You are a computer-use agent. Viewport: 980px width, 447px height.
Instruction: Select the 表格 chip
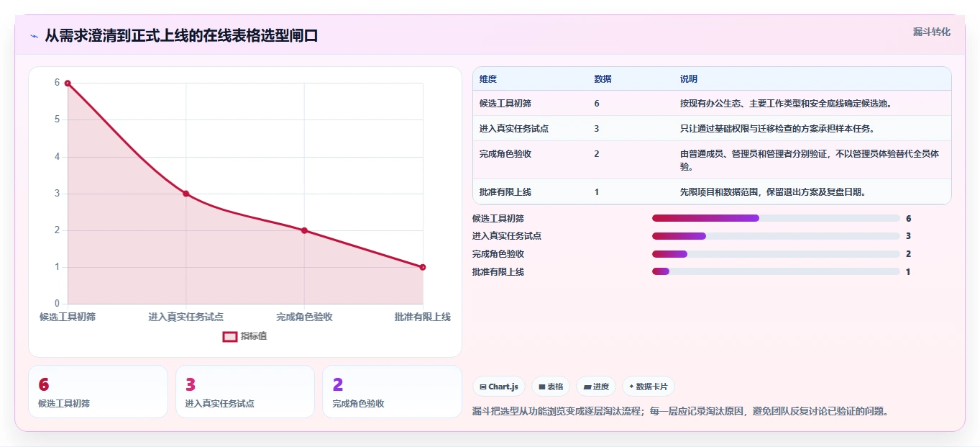coord(551,387)
